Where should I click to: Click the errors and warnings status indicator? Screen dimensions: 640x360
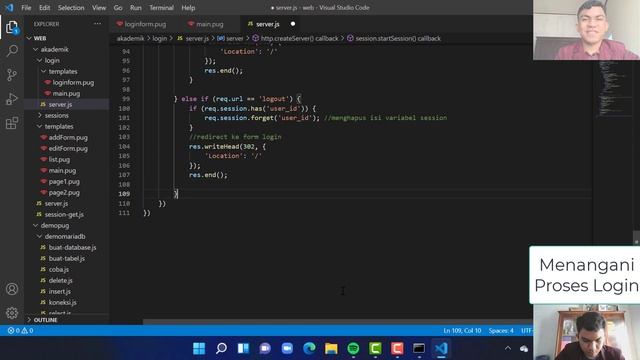point(20,331)
